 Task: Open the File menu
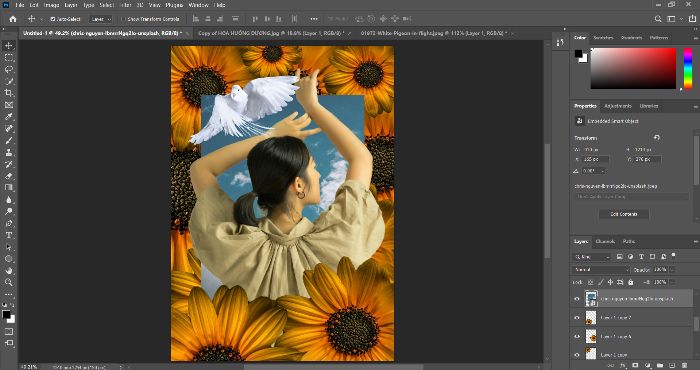pos(19,5)
